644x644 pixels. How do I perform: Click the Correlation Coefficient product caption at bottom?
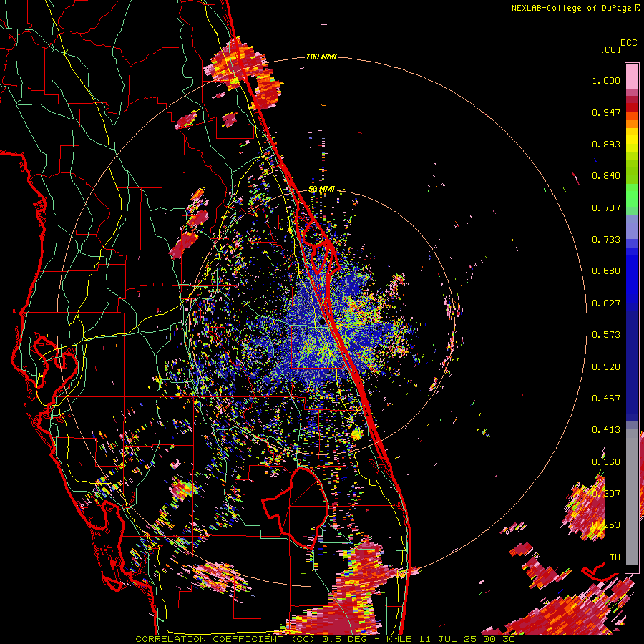pos(325,639)
